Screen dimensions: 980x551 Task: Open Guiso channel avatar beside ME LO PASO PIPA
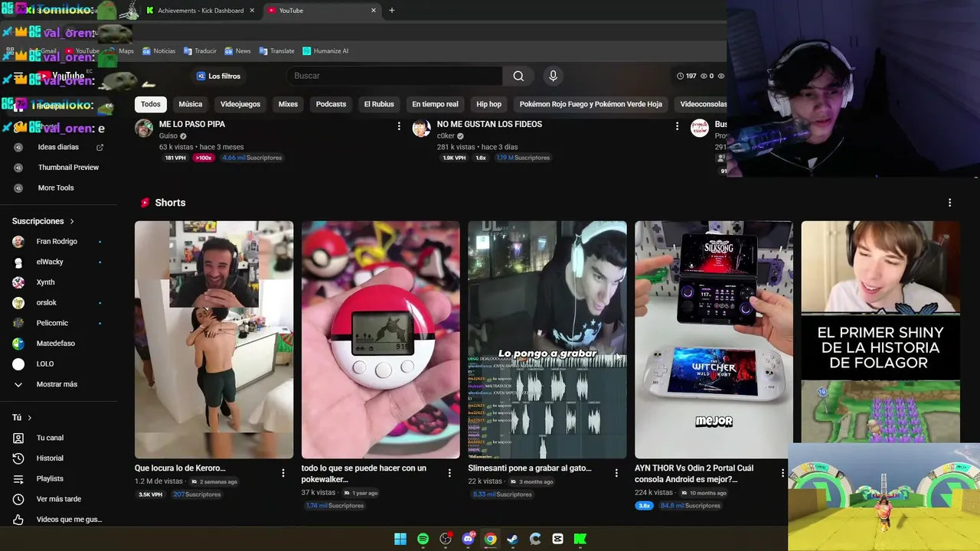(144, 128)
